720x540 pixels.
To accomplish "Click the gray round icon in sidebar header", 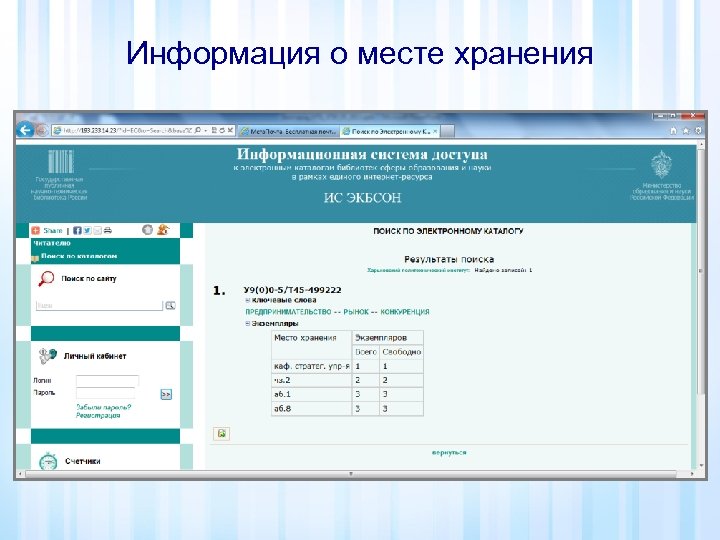I will point(147,230).
